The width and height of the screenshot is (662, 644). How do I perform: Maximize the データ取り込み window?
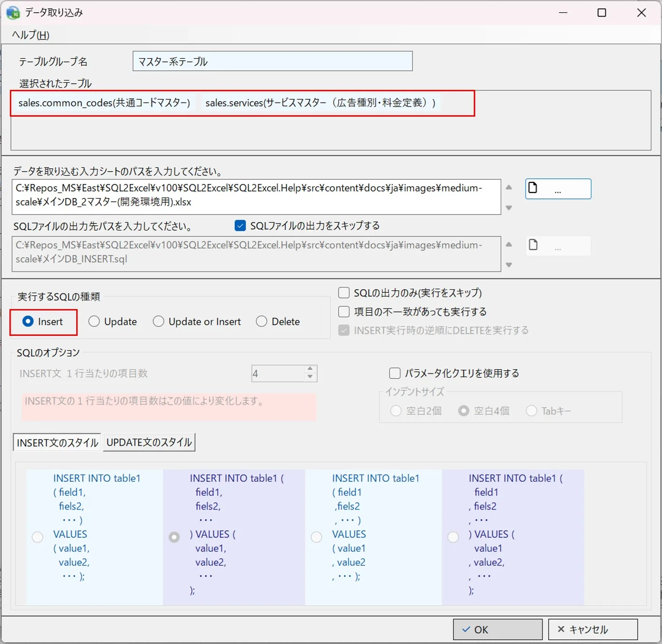(x=602, y=13)
